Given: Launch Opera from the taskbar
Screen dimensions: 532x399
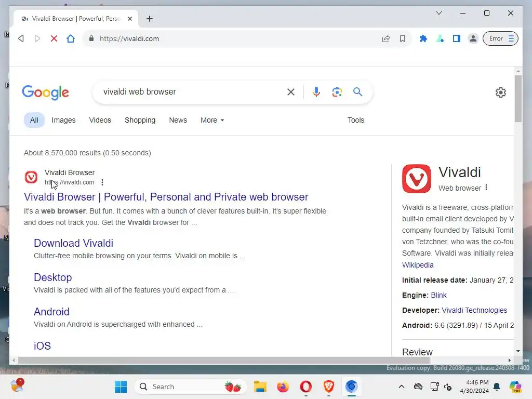Looking at the screenshot, I should pos(305,387).
